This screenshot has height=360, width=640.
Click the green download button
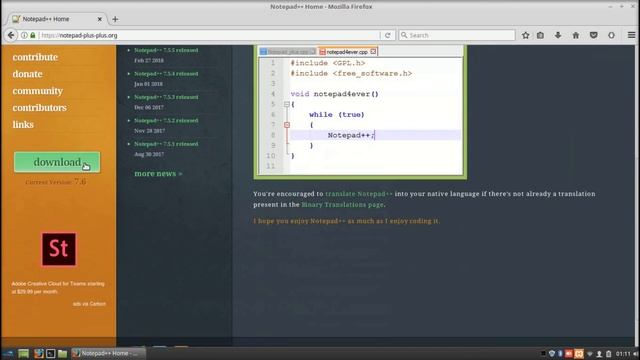click(x=57, y=162)
